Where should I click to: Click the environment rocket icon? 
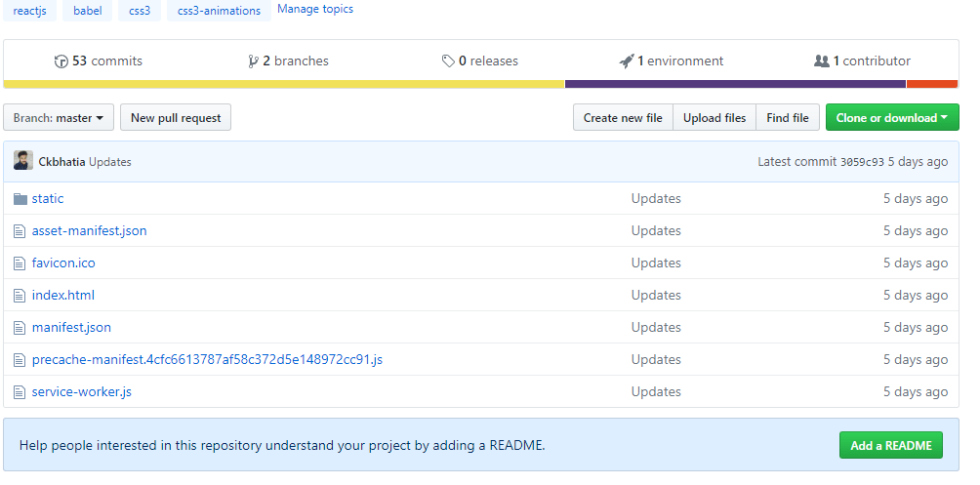pos(627,61)
